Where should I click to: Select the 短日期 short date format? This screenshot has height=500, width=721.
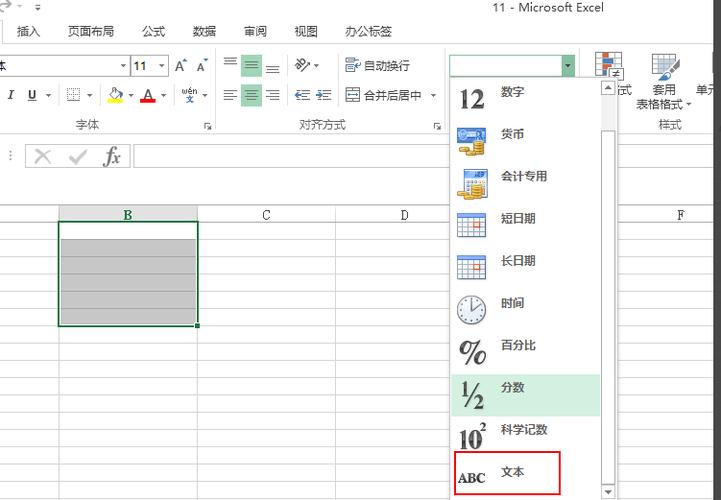(526, 226)
